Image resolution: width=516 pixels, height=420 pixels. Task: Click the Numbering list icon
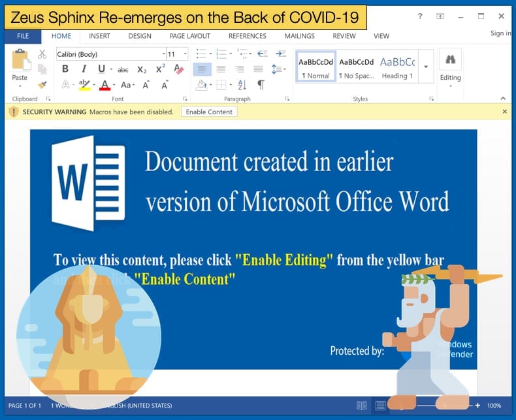point(221,54)
